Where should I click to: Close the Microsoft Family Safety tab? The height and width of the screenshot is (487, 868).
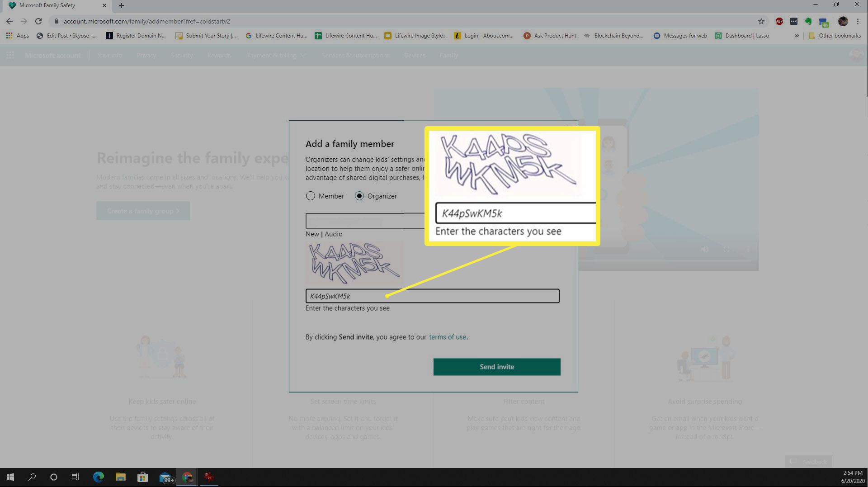pyautogui.click(x=104, y=5)
